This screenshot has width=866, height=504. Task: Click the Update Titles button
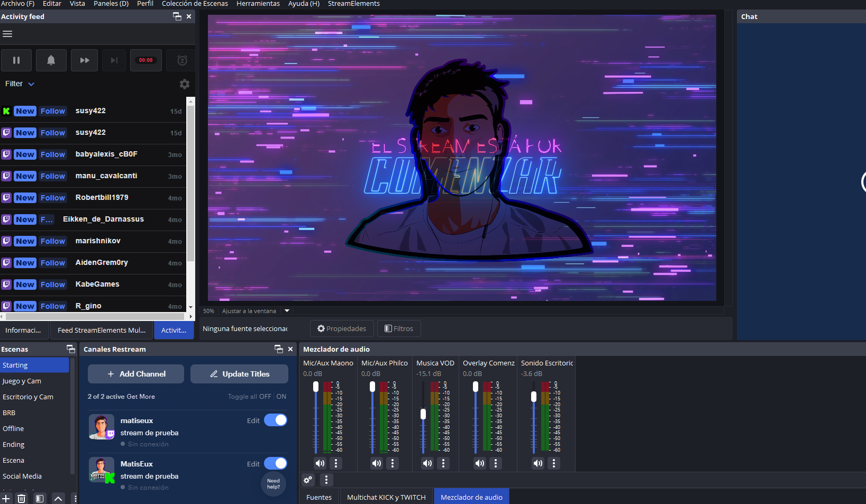click(x=239, y=374)
